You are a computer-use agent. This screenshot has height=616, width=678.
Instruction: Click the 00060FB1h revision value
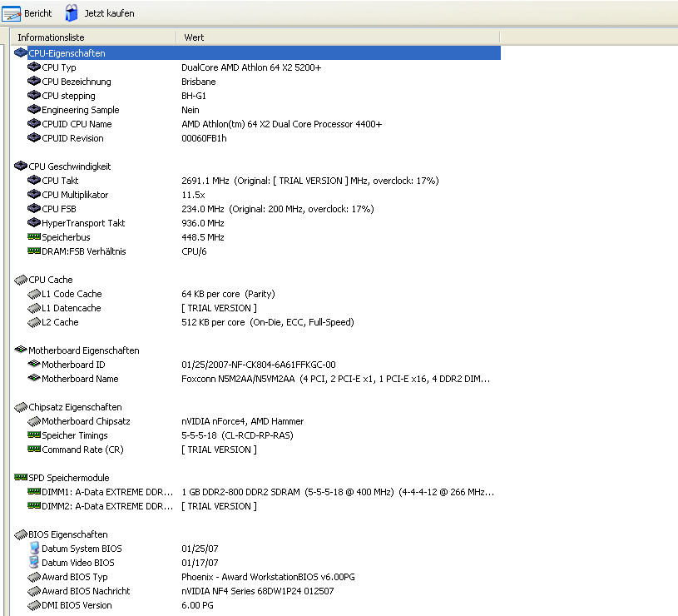click(204, 138)
